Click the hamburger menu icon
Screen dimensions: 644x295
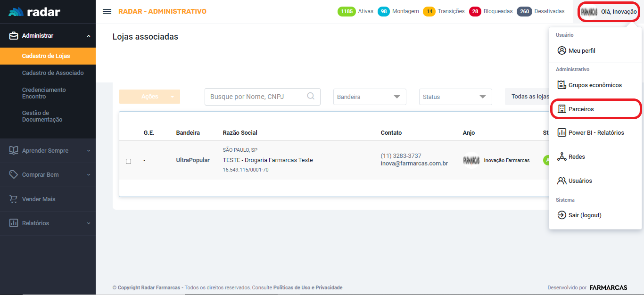pos(107,12)
